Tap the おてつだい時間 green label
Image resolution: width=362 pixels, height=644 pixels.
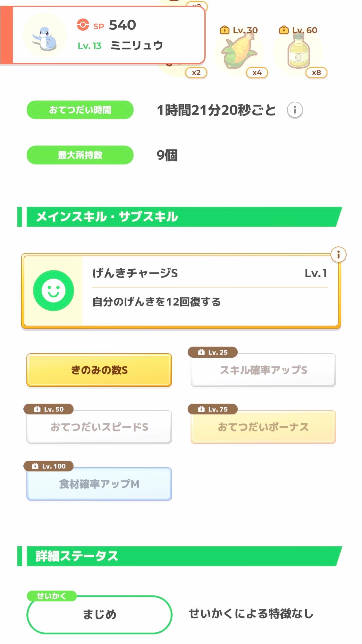(x=80, y=110)
